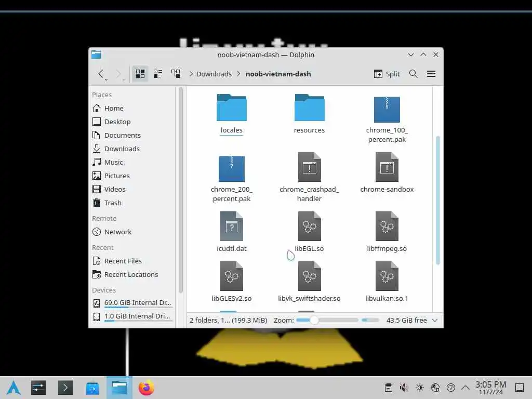Open Firefox from taskbar
This screenshot has height=399, width=532.
146,388
